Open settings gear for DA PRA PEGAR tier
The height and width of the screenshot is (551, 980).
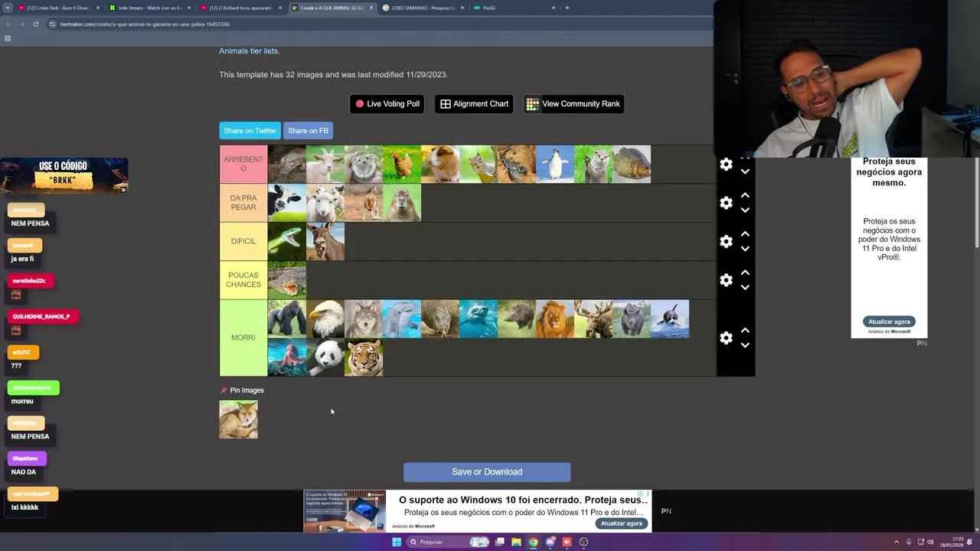[x=726, y=203]
